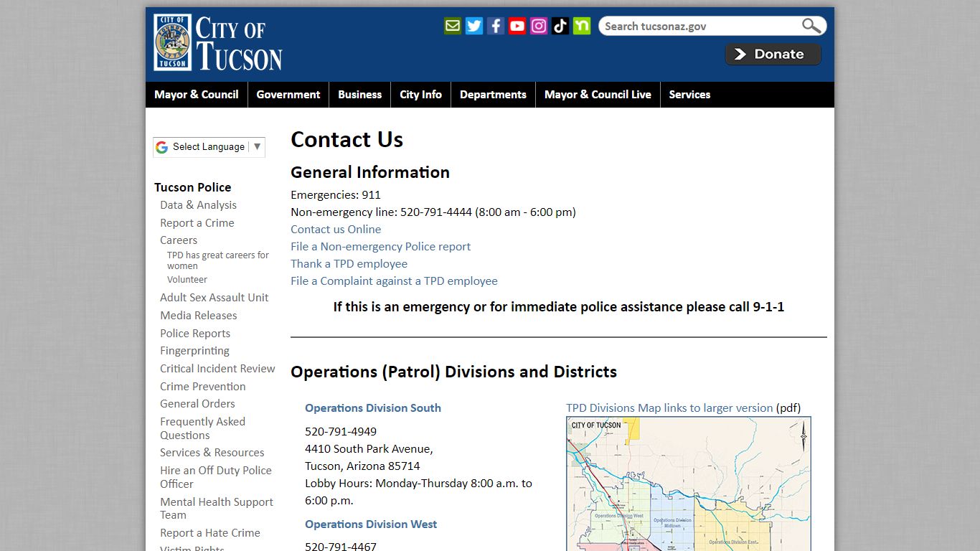Open TPD has great careers for women
The width and height of the screenshot is (980, 551).
[x=218, y=260]
